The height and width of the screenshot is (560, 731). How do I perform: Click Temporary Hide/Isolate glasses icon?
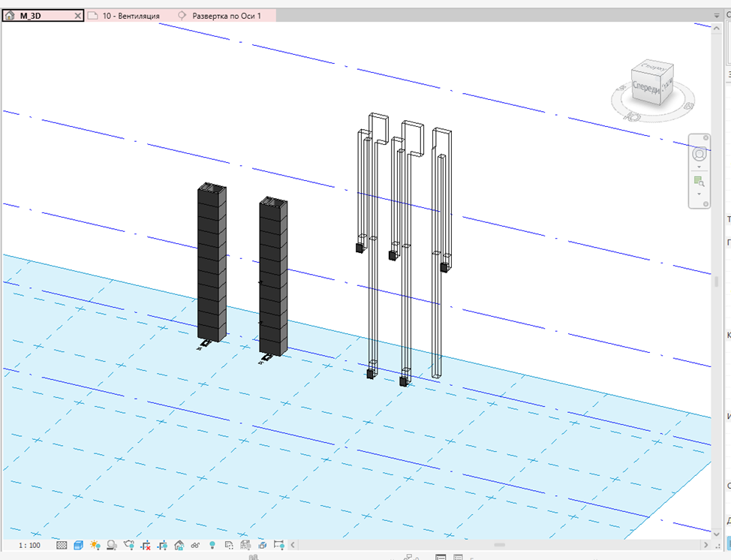(x=195, y=545)
